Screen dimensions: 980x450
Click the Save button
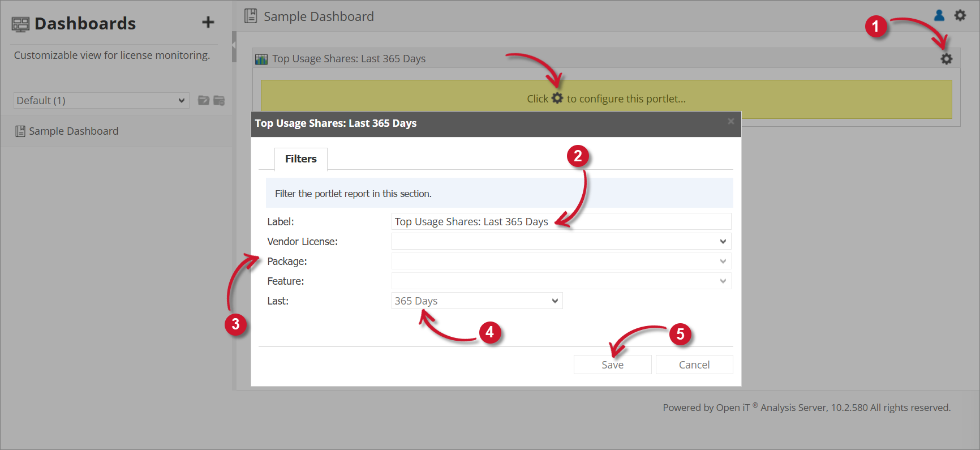(612, 365)
